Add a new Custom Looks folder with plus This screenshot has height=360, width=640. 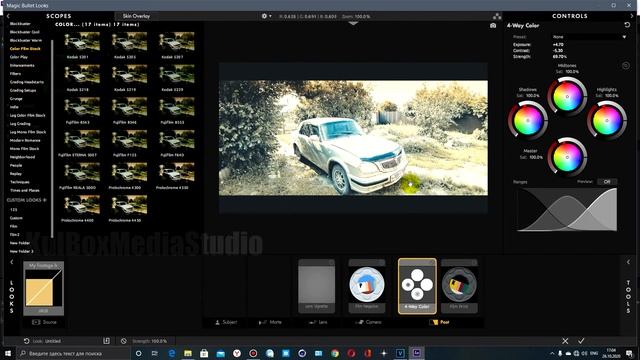coord(44,200)
